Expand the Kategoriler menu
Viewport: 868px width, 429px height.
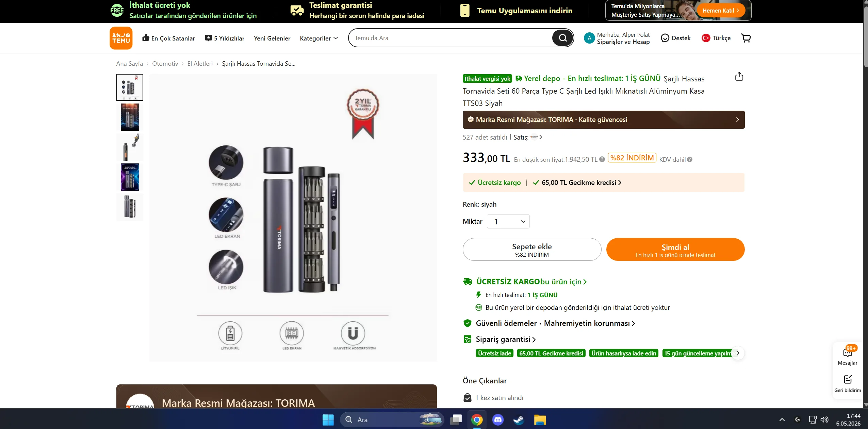coord(319,38)
